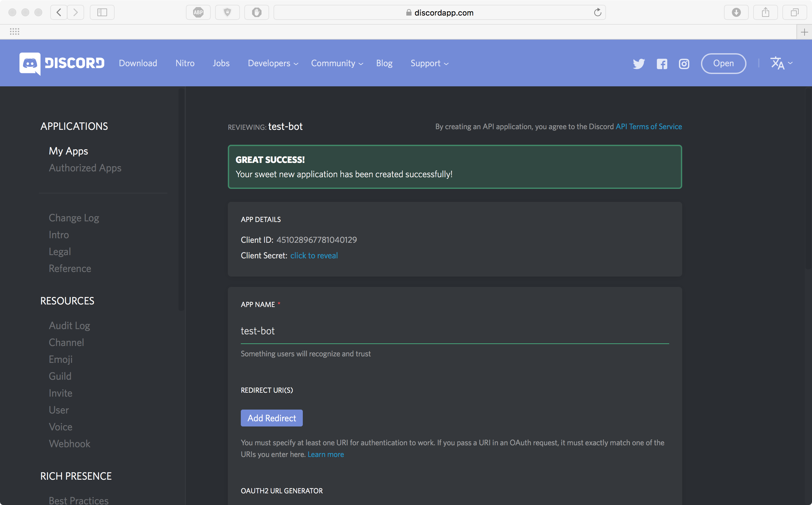Click the Safari share icon

pyautogui.click(x=765, y=13)
